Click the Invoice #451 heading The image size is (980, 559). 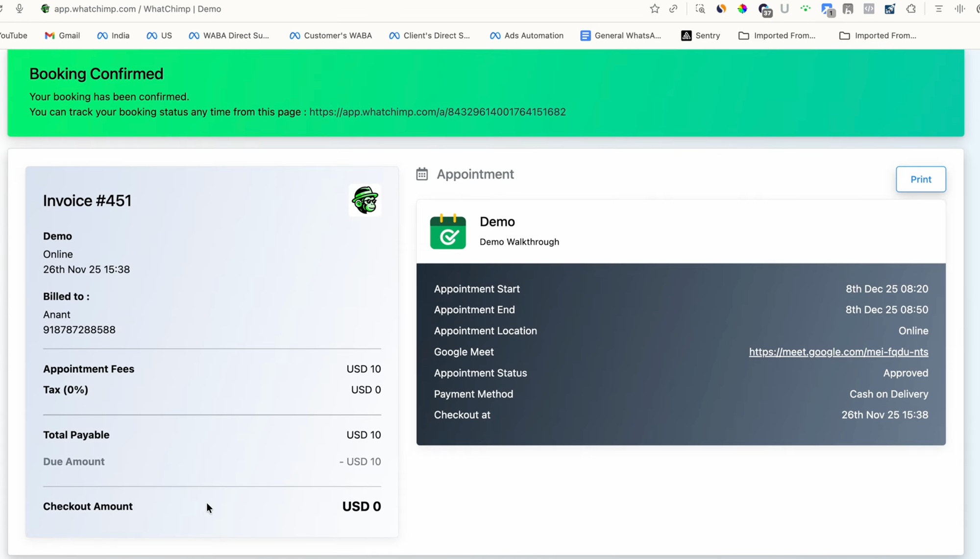(87, 200)
